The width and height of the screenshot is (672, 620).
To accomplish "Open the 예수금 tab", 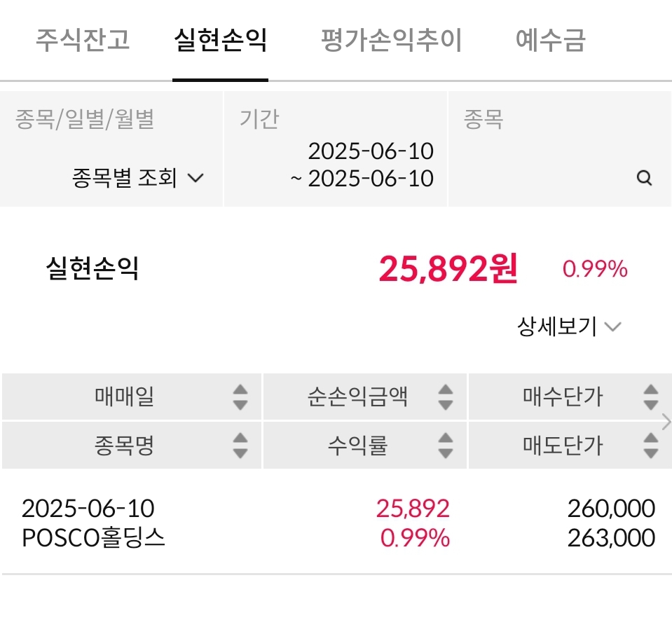I will tap(550, 40).
